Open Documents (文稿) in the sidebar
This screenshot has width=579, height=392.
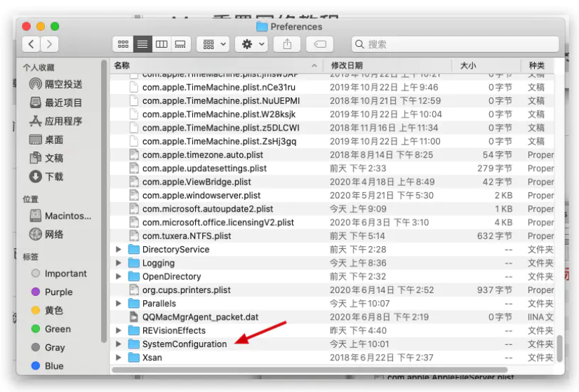pyautogui.click(x=46, y=158)
